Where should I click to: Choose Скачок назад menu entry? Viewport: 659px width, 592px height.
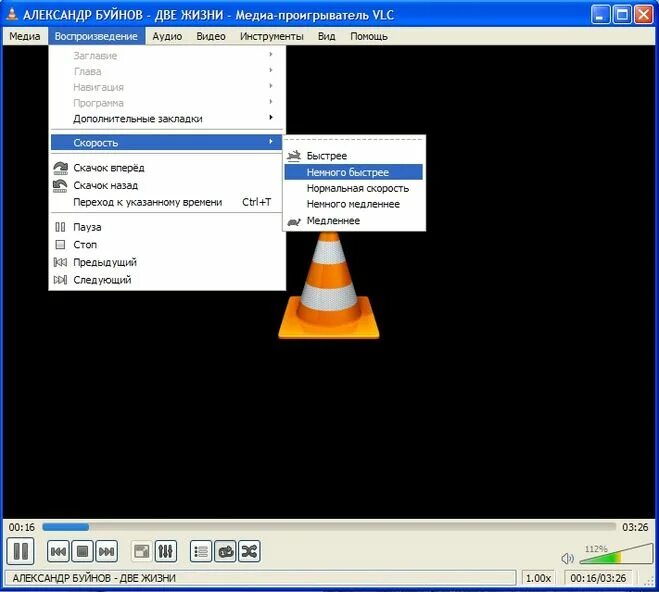tap(166, 185)
